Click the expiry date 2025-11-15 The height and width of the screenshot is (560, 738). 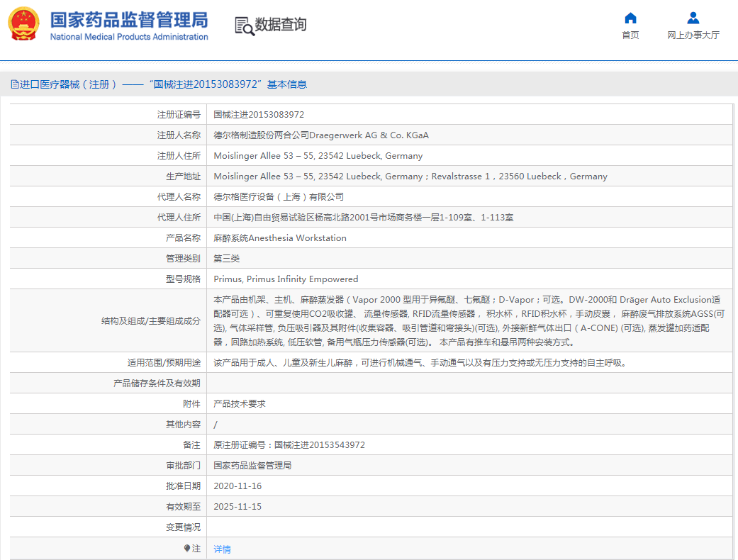click(237, 507)
